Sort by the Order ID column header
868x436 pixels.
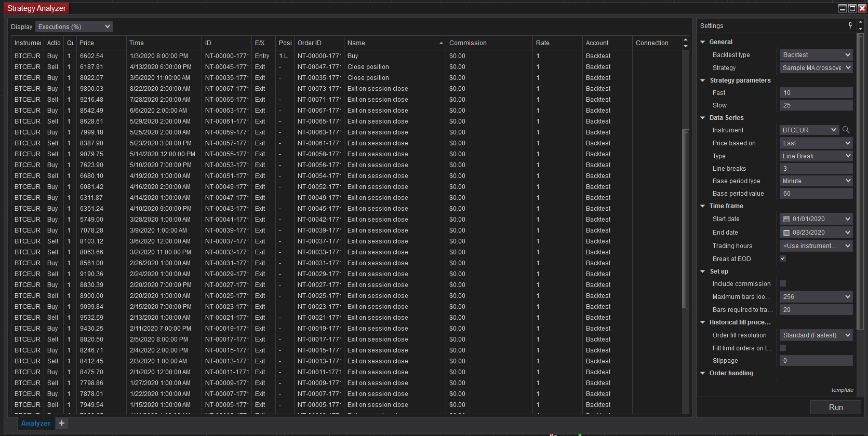[319, 43]
